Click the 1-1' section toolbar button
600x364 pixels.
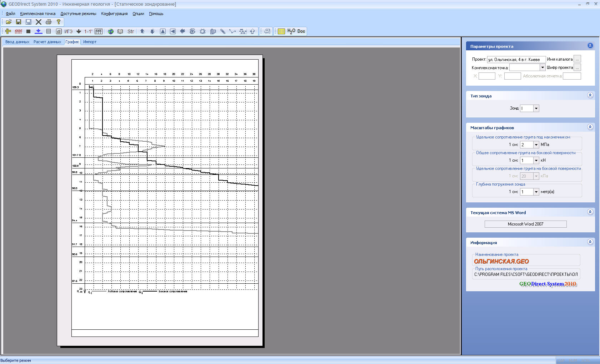[x=88, y=31]
